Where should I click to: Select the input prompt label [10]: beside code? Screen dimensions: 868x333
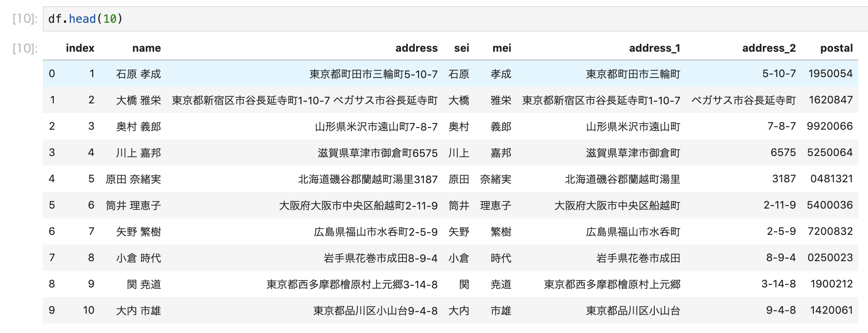point(25,19)
